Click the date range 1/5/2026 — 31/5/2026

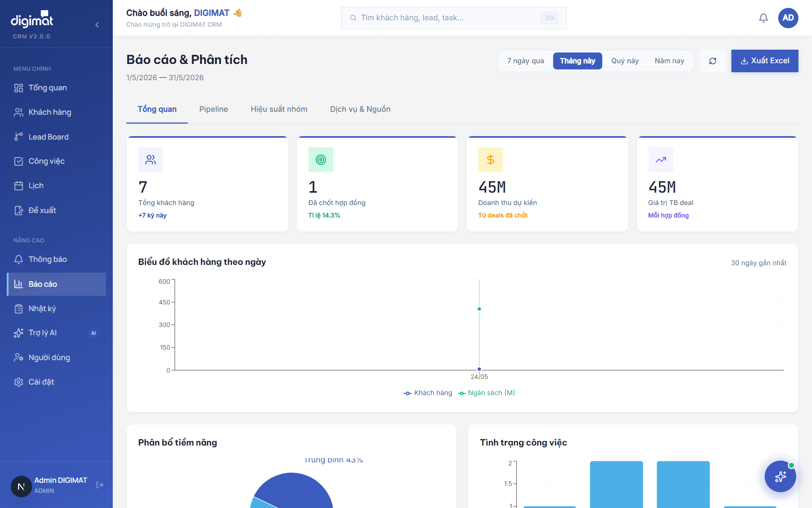tap(165, 78)
